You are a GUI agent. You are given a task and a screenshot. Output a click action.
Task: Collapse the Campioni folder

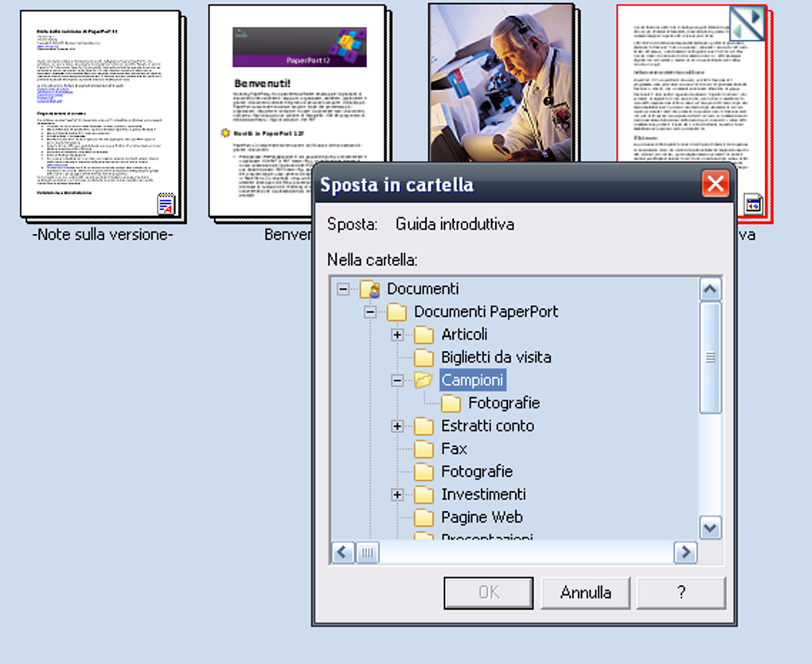pyautogui.click(x=397, y=381)
